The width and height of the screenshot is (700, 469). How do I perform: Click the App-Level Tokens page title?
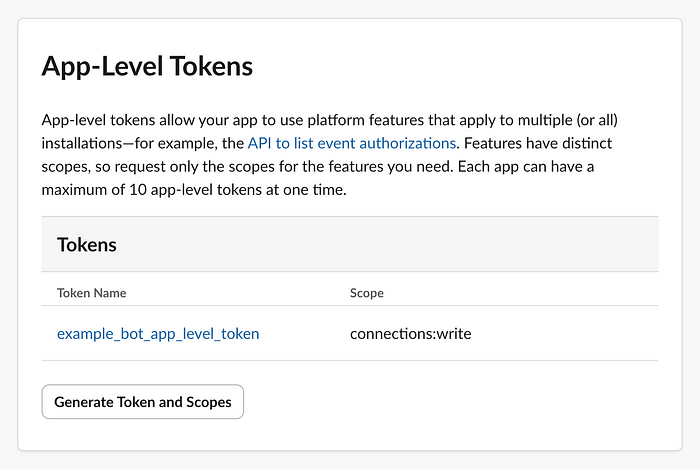(x=147, y=66)
